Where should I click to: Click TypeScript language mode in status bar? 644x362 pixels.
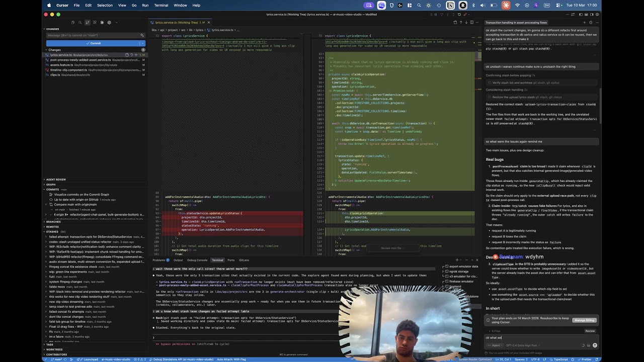560,359
